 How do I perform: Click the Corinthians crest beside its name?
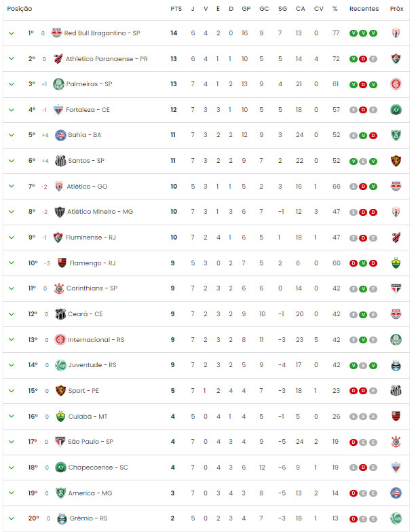[x=59, y=288]
